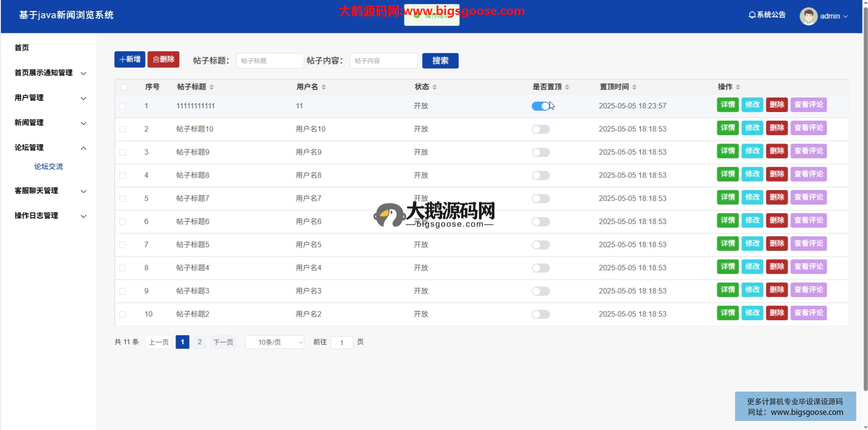Click the system announcement bell icon
Viewport: 868px width, 430px height.
(x=752, y=15)
